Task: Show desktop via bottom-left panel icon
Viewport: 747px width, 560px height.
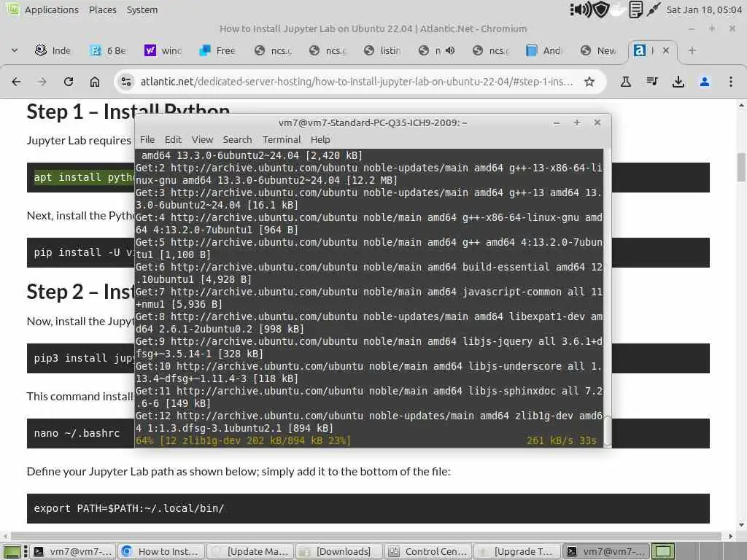Action: point(12,551)
